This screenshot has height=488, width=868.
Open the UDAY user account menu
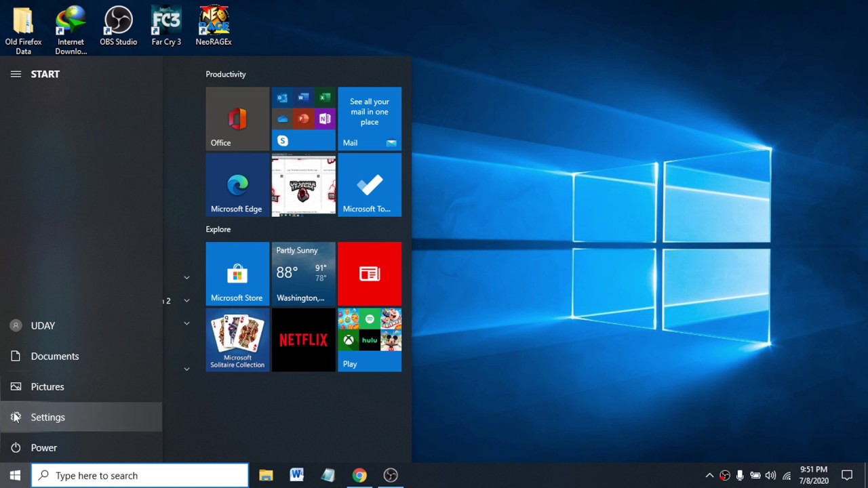[81, 326]
